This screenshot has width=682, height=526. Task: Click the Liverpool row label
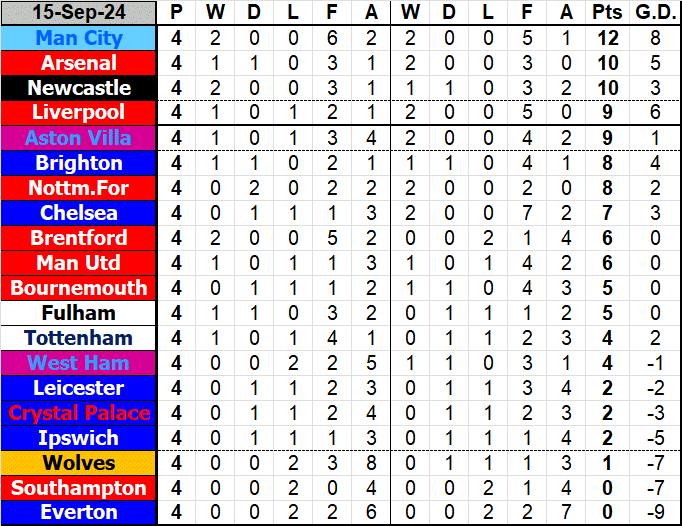click(x=79, y=113)
